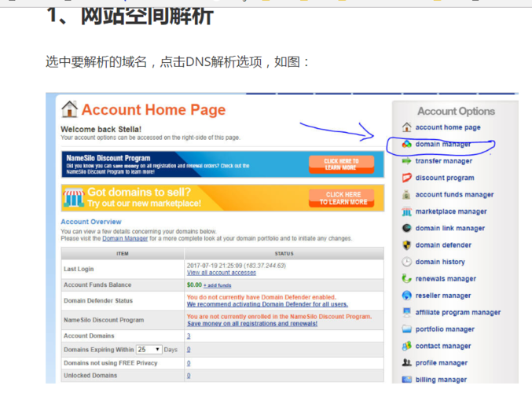This screenshot has height=393, width=532.
Task: Click the ITEM column header
Action: [123, 254]
